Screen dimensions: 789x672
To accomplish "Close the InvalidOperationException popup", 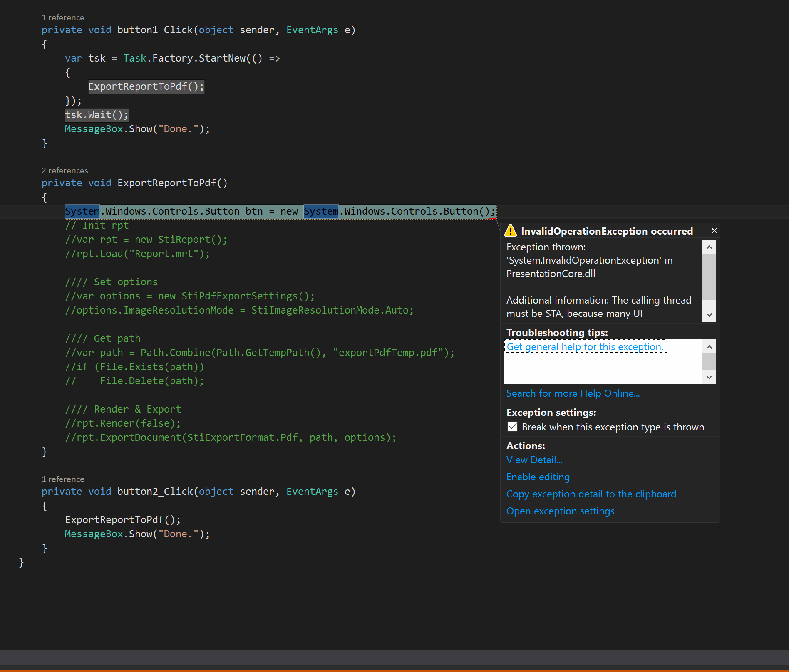I will coord(714,231).
